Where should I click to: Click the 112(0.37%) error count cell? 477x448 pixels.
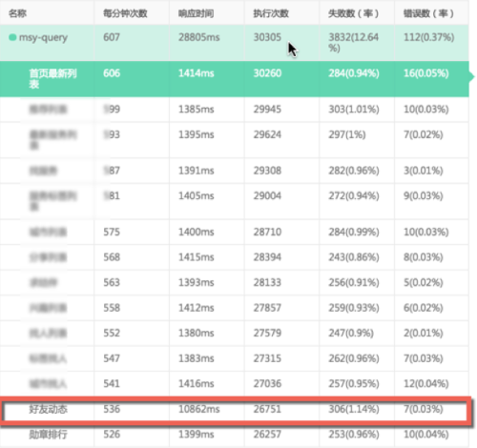(x=428, y=37)
